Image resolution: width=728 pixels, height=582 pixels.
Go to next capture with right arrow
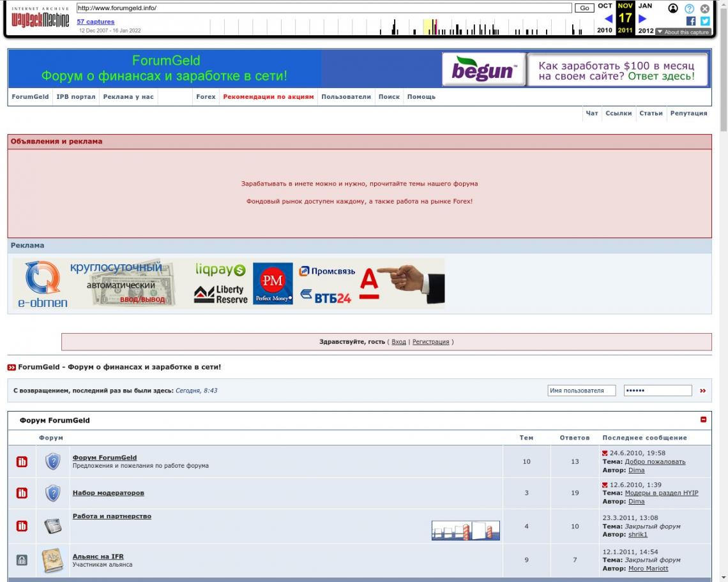point(642,19)
